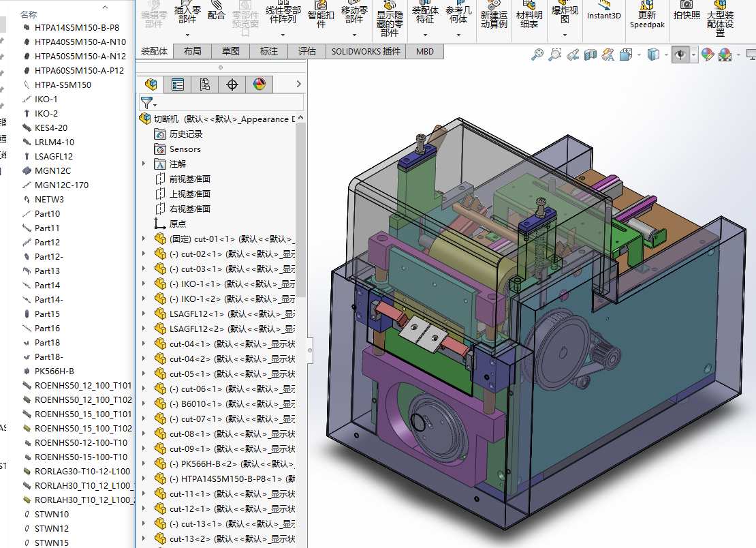
Task: Click the 材料明细表 button
Action: (x=529, y=19)
